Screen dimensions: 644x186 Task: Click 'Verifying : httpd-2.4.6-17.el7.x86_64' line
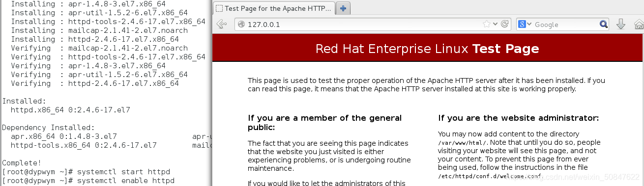(x=95, y=83)
